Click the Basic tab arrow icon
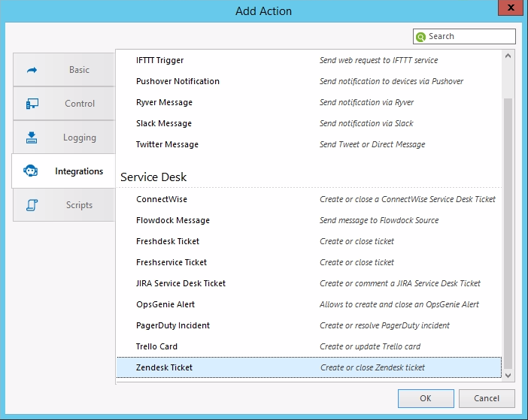 pos(32,70)
